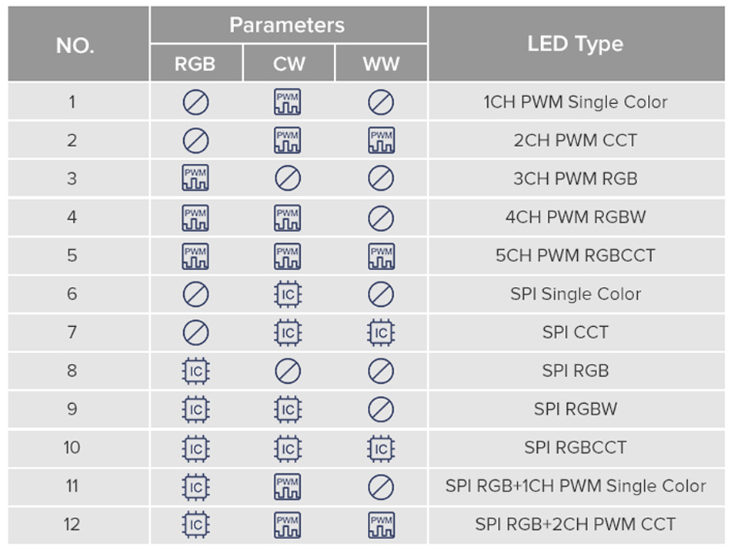Screen dimensions: 731x560
Task: Click the PWM icon in row 3 RGB column
Action: (195, 178)
